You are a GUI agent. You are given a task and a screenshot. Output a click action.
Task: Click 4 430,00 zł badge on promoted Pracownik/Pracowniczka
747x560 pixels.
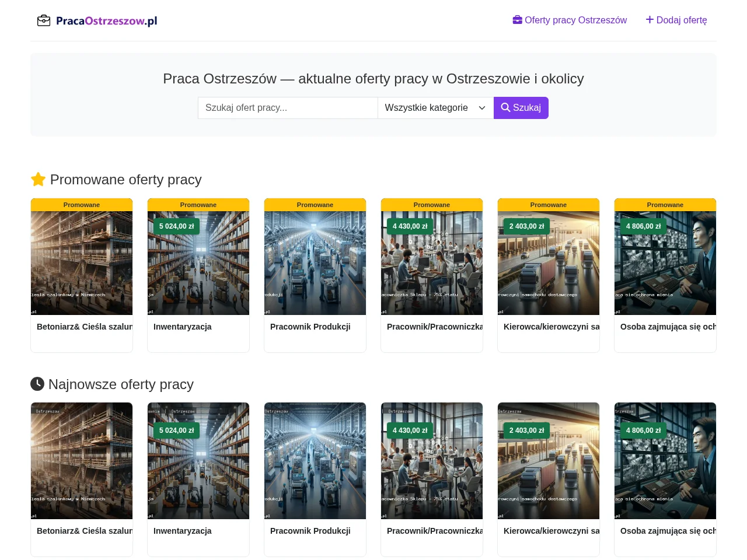point(410,226)
